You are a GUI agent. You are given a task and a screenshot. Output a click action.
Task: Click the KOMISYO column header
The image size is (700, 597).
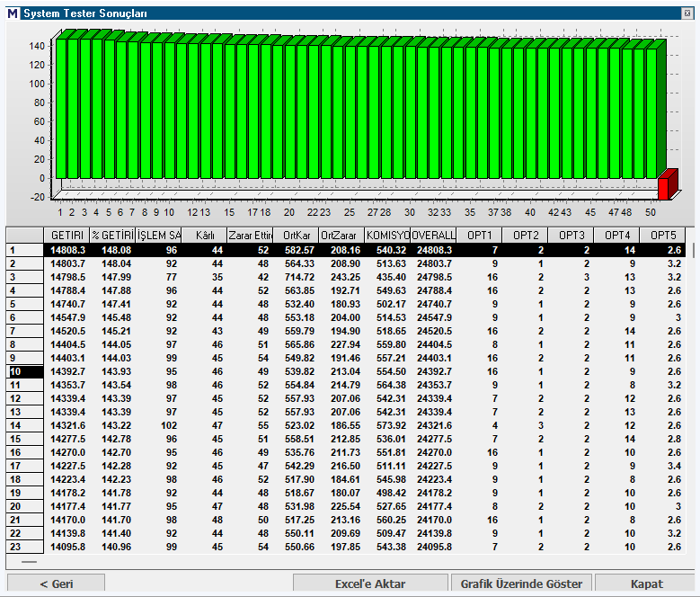[387, 236]
